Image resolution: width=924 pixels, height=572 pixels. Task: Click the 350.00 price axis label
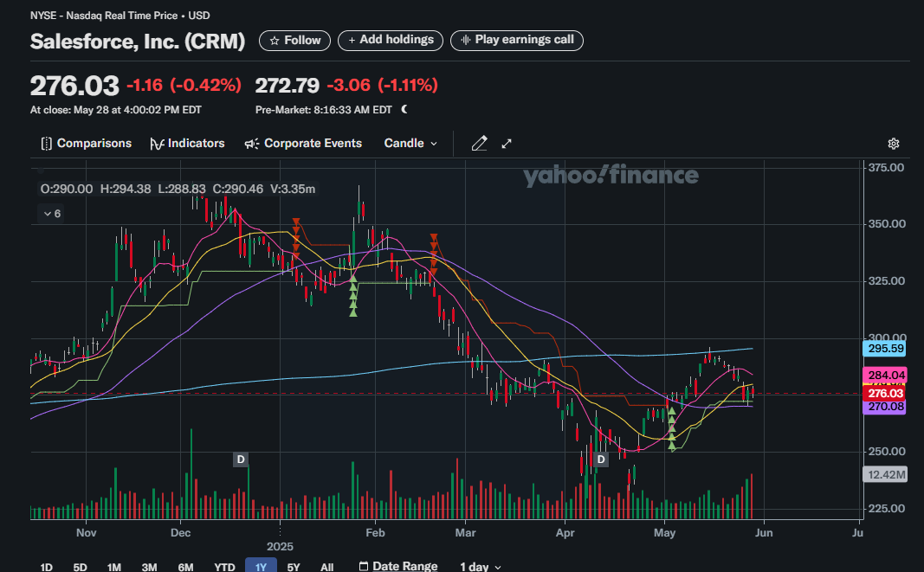point(886,224)
